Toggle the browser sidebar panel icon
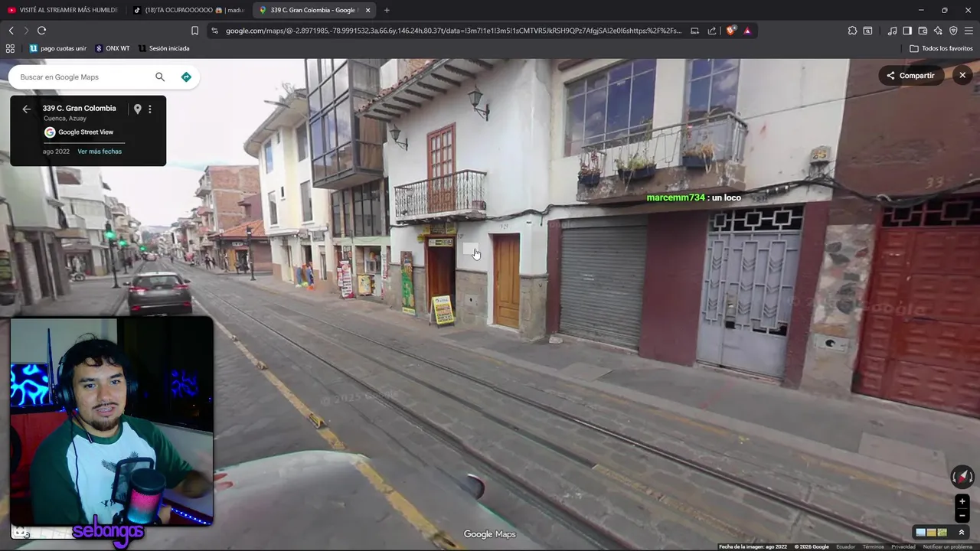 click(x=907, y=31)
